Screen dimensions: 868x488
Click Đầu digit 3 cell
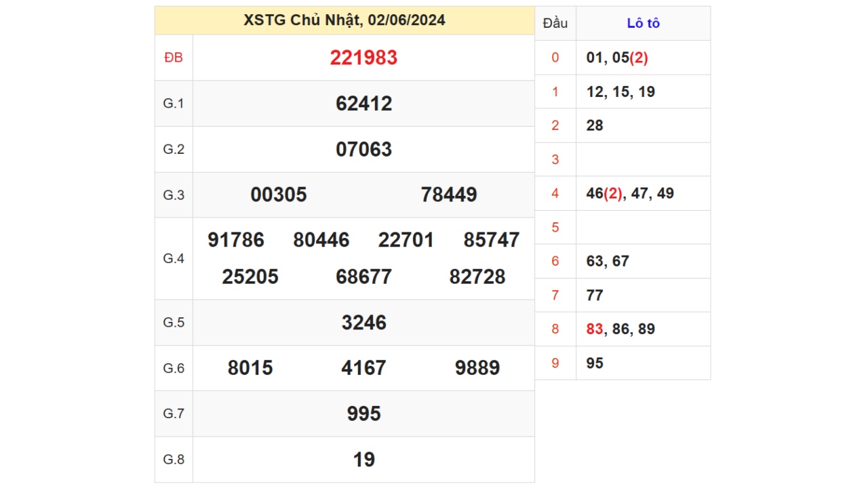pyautogui.click(x=555, y=159)
